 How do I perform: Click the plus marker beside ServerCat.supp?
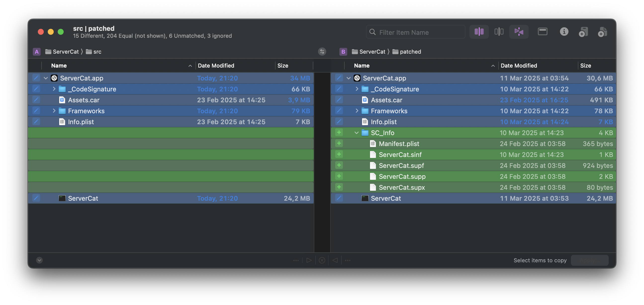coord(339,176)
